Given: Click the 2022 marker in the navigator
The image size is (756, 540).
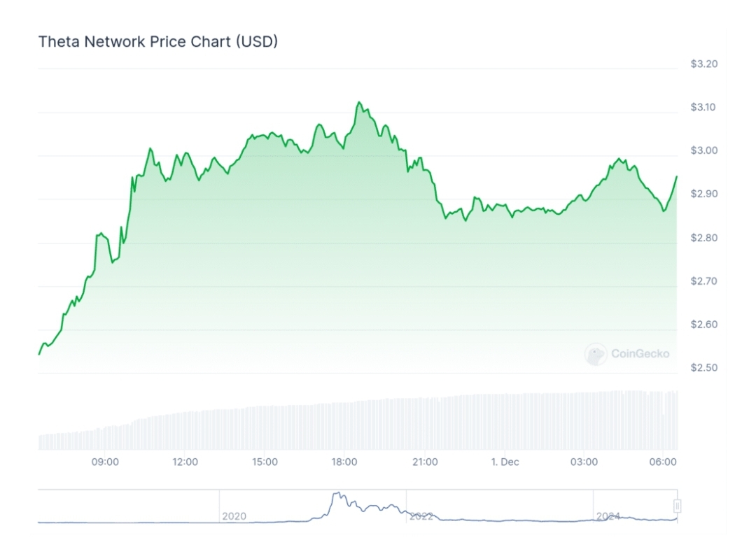Looking at the screenshot, I should tap(421, 516).
